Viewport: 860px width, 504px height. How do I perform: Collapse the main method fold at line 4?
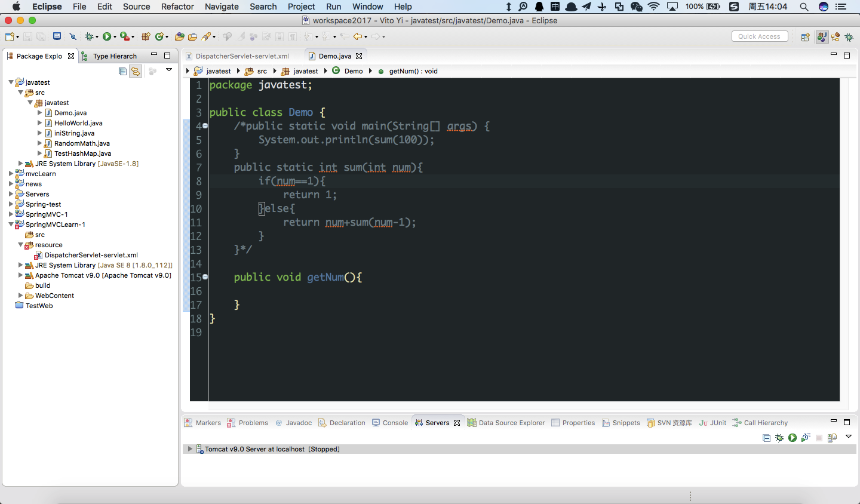click(x=205, y=126)
